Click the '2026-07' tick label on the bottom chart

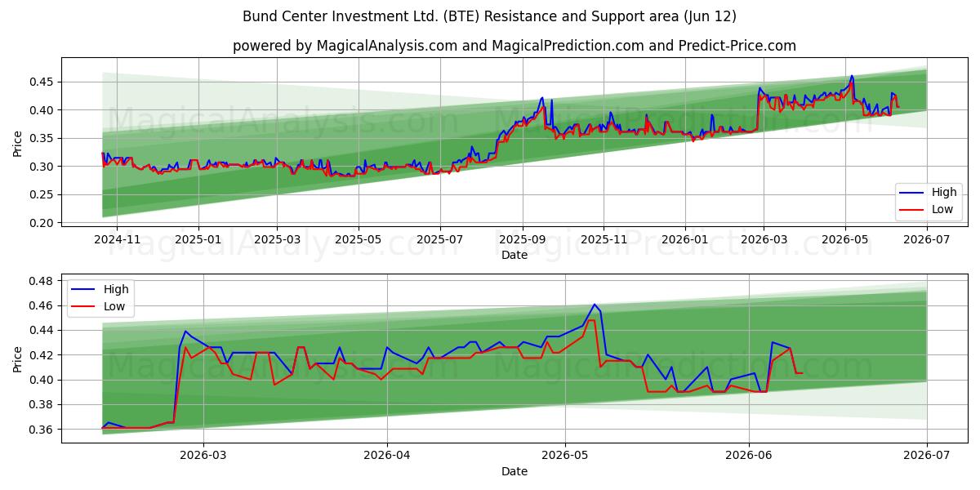[x=927, y=456]
